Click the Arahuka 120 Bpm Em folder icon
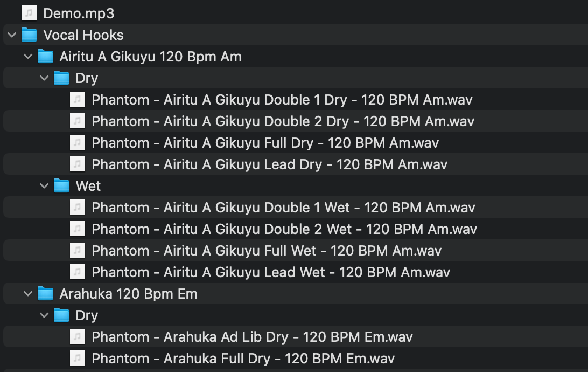The height and width of the screenshot is (372, 588). click(45, 294)
